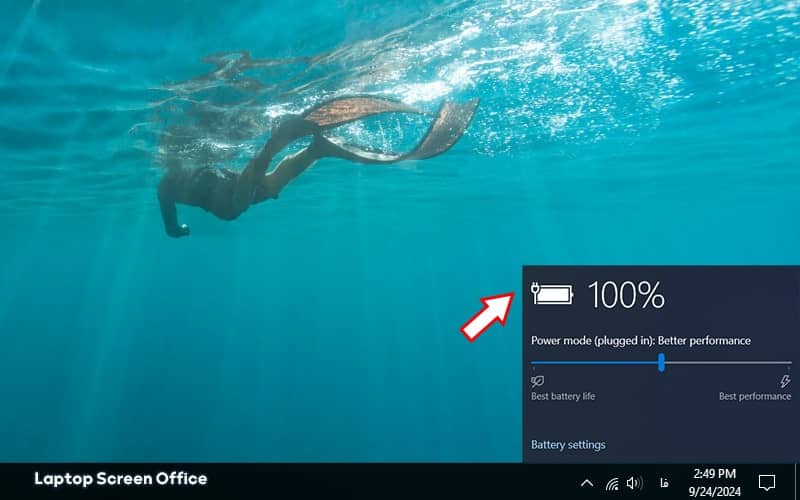Click the leaf icon for best battery life
800x500 pixels.
[537, 381]
